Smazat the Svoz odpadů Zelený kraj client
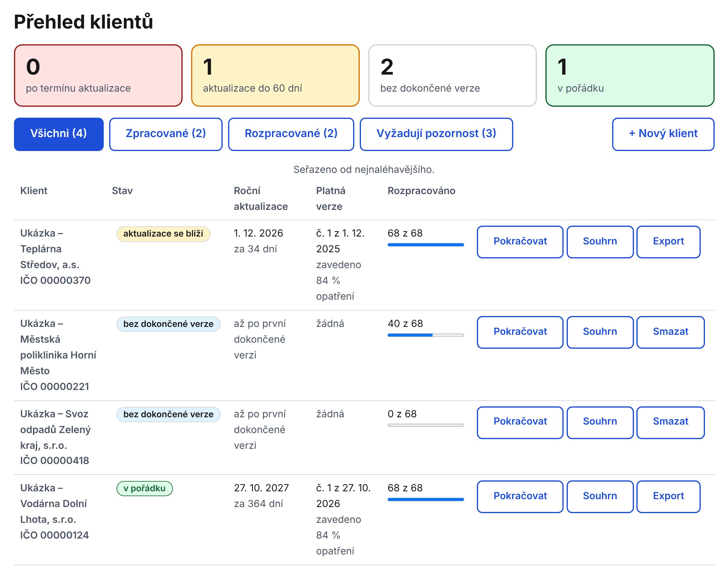 click(670, 422)
